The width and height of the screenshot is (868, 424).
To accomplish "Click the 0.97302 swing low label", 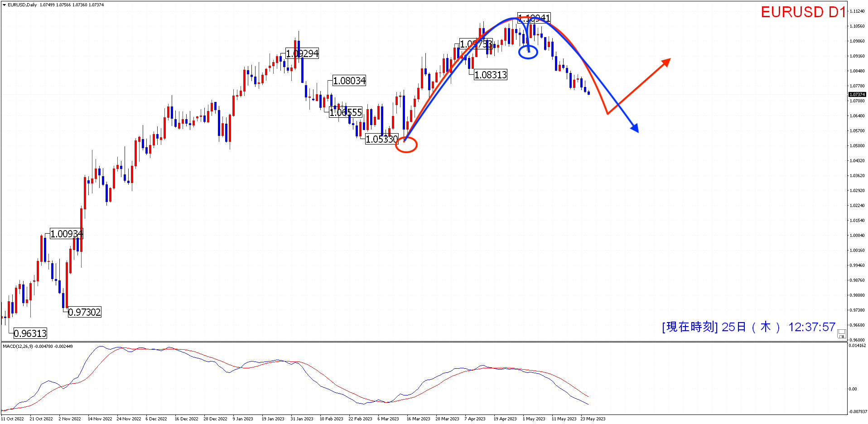I will pos(84,312).
